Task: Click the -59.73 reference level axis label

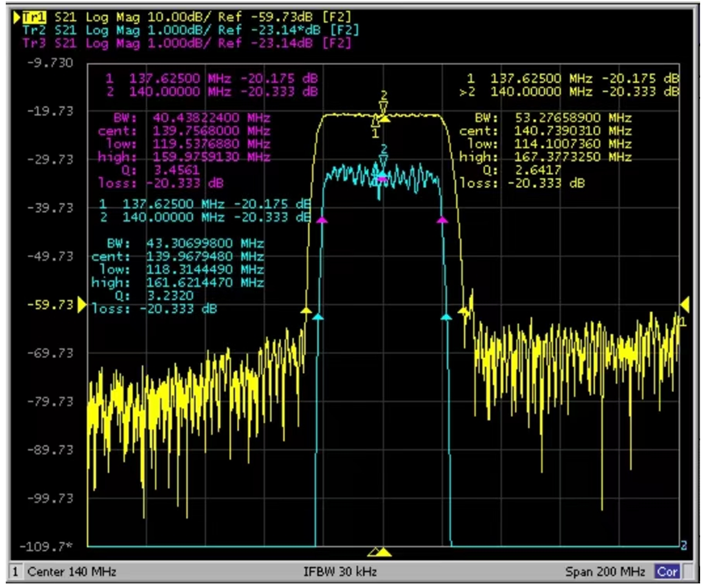Action: (x=51, y=304)
